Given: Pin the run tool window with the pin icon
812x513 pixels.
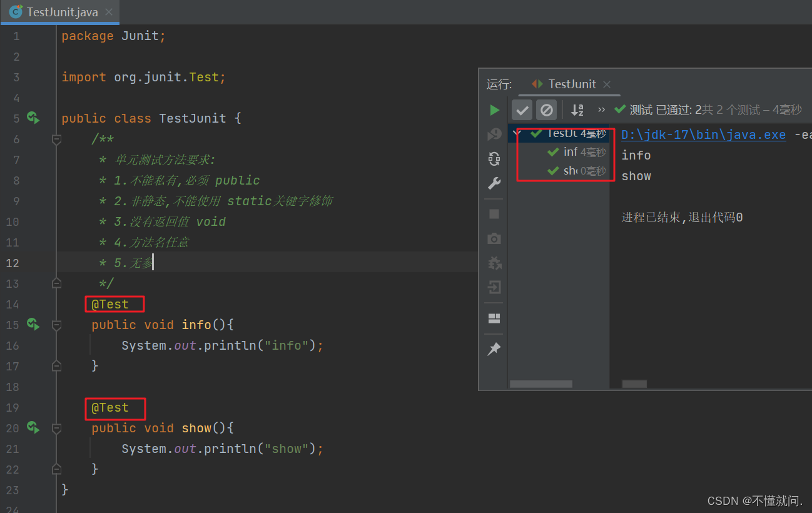Looking at the screenshot, I should (x=494, y=348).
